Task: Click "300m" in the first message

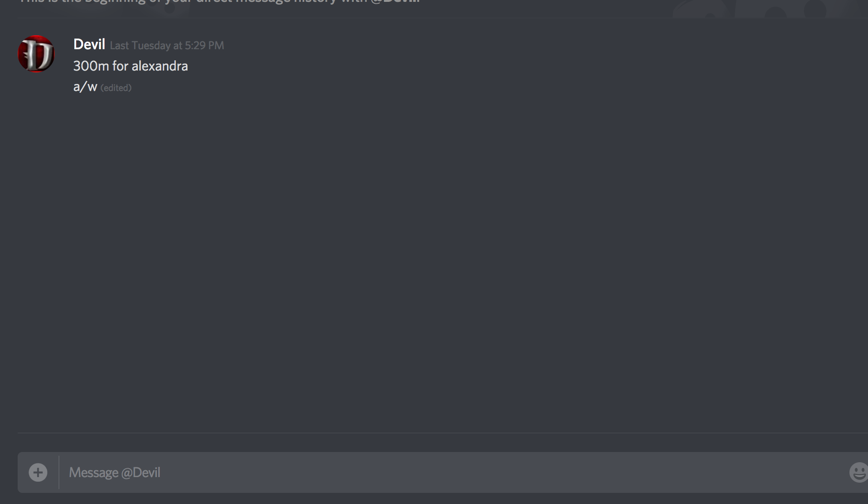Action: (x=91, y=66)
